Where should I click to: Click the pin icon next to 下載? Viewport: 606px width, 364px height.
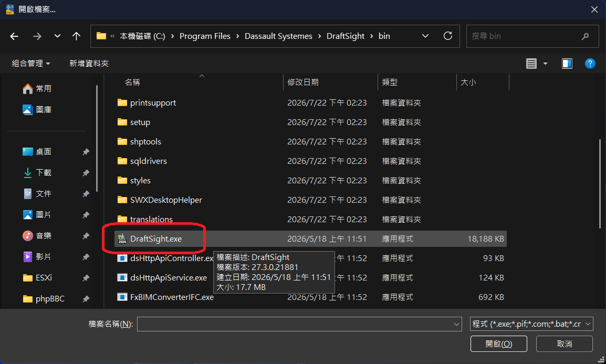pyautogui.click(x=86, y=173)
